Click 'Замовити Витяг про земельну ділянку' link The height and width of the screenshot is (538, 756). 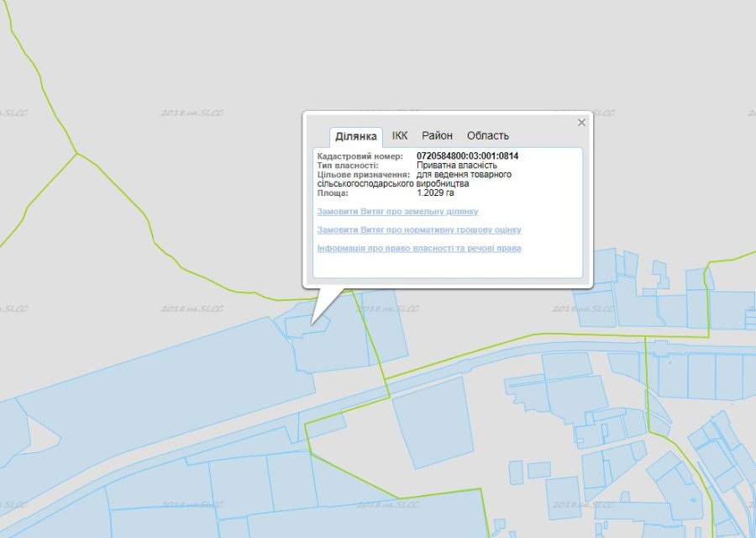pos(397,212)
